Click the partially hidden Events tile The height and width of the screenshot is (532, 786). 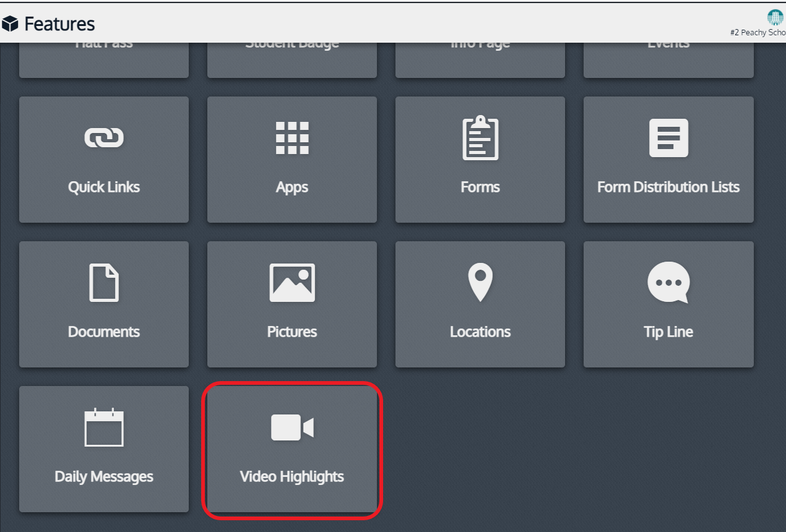coord(668,61)
